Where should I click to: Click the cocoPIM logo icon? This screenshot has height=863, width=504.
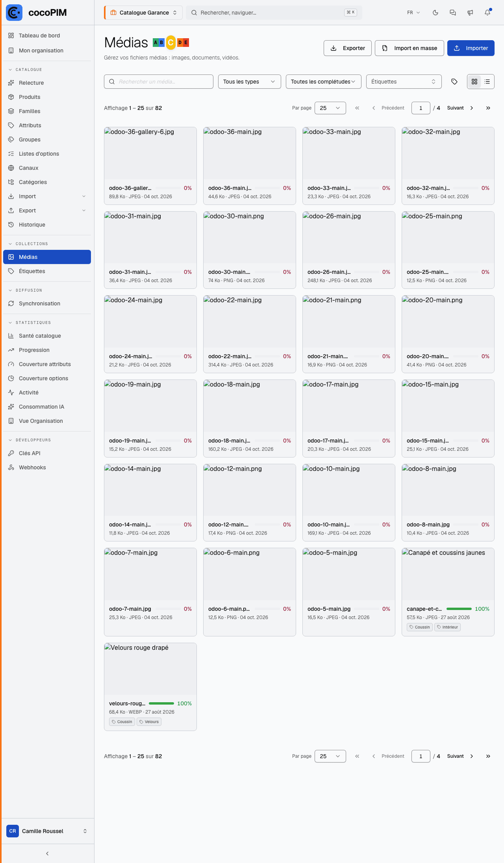[x=14, y=13]
